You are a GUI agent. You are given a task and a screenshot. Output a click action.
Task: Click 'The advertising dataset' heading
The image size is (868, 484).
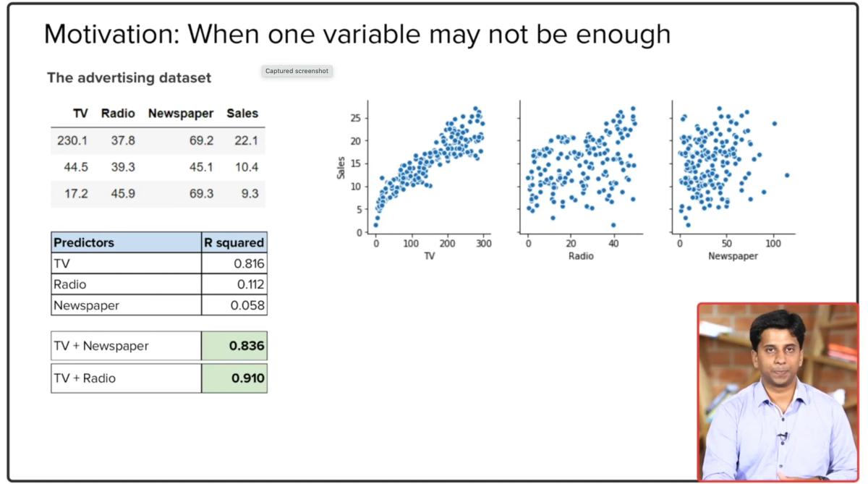[129, 77]
